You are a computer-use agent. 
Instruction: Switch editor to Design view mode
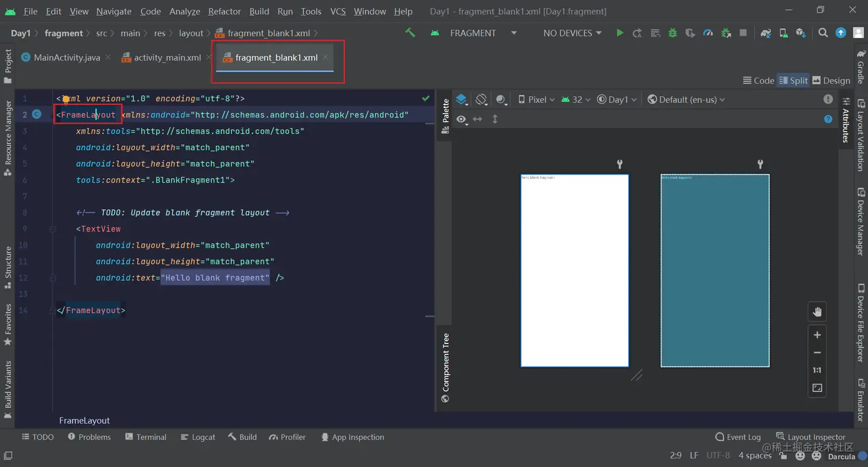[x=831, y=80]
